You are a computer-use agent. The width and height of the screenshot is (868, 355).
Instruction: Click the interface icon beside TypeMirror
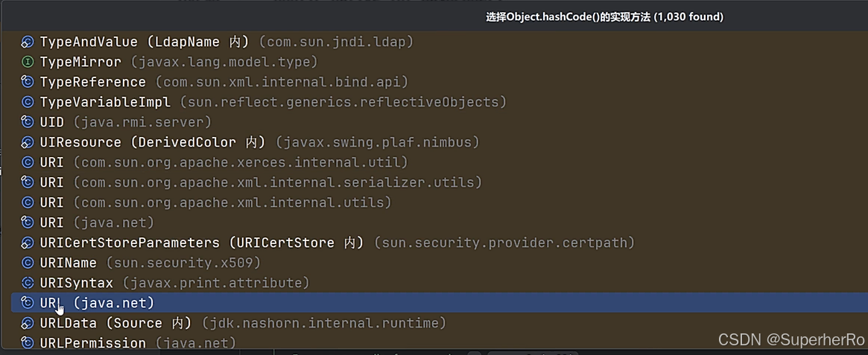(x=27, y=62)
